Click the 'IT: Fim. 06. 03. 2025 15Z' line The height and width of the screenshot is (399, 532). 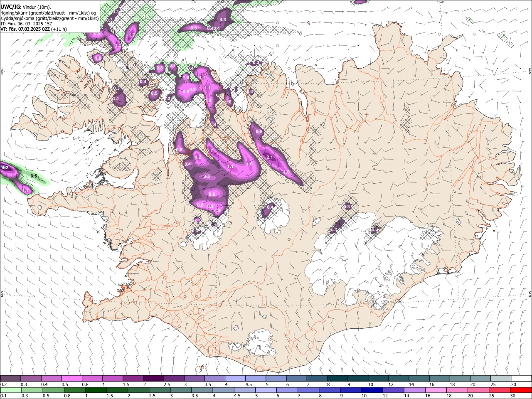(x=27, y=24)
